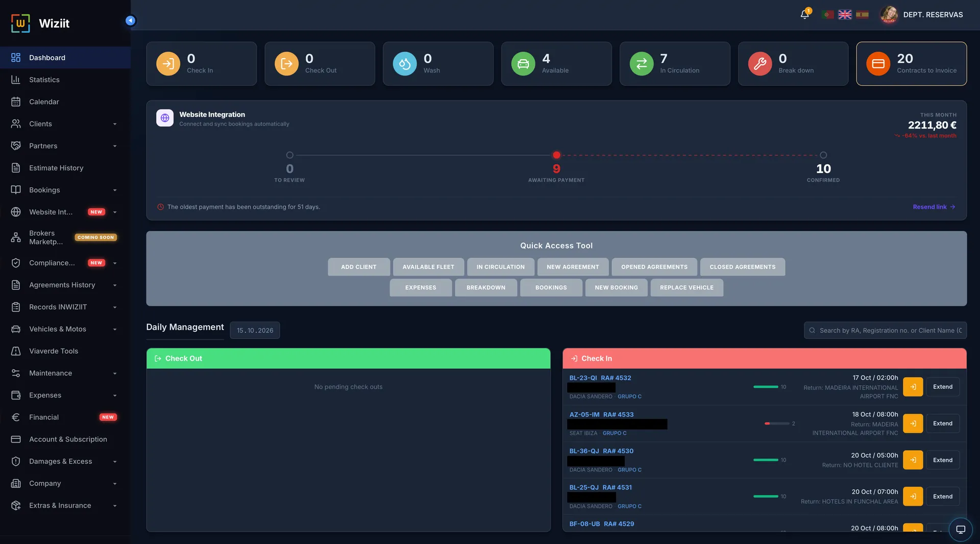The image size is (980, 544).
Task: Open Calendar in the sidebar
Action: click(x=65, y=102)
